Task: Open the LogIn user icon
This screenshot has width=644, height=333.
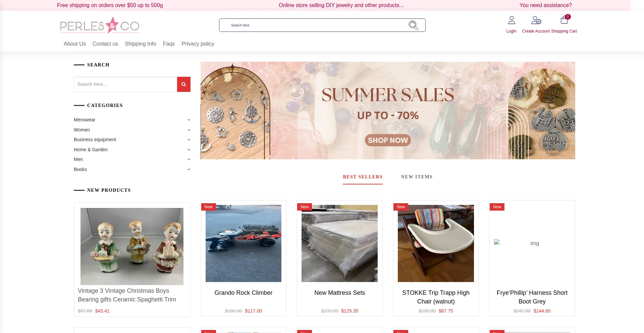Action: click(x=512, y=20)
